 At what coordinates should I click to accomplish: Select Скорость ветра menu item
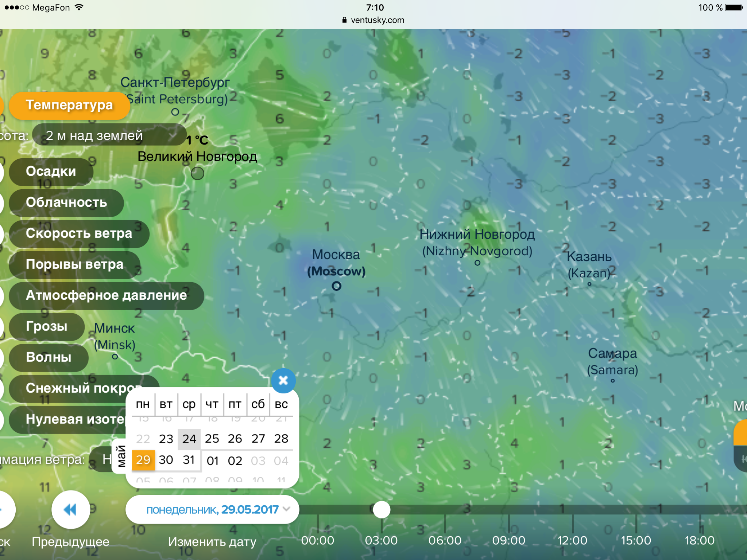[79, 233]
